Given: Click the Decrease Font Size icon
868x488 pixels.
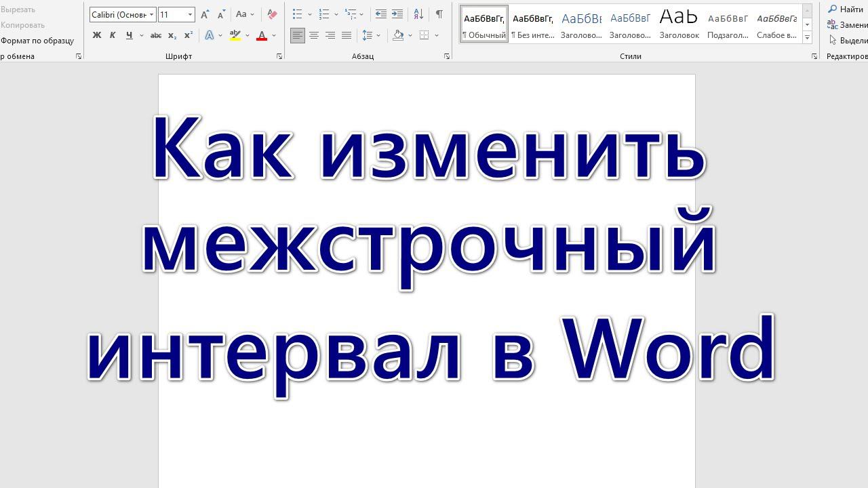Looking at the screenshot, I should click(221, 14).
